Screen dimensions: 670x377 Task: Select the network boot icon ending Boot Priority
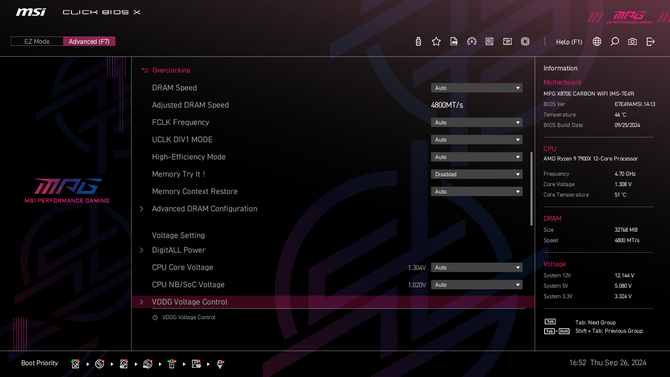[x=220, y=364]
